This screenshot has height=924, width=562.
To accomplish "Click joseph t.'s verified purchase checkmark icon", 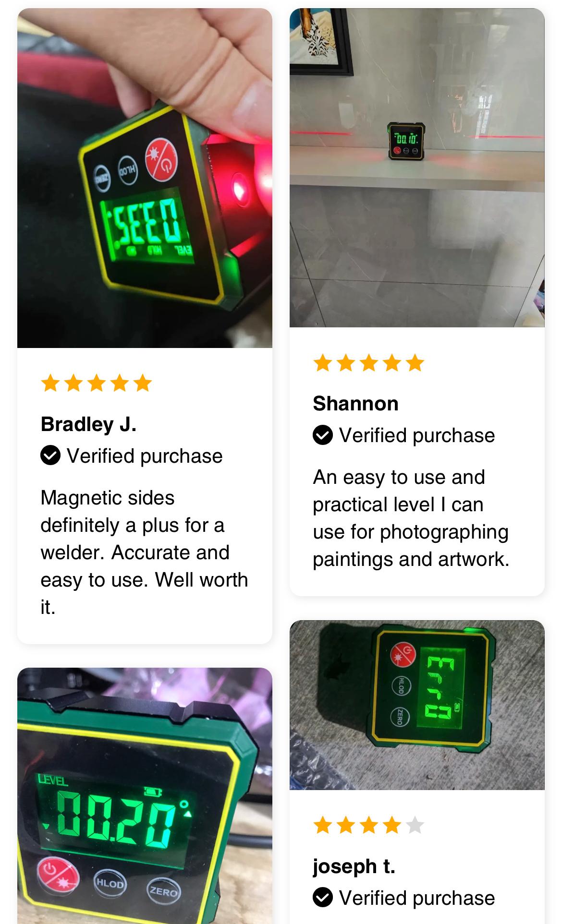I will pos(323,897).
